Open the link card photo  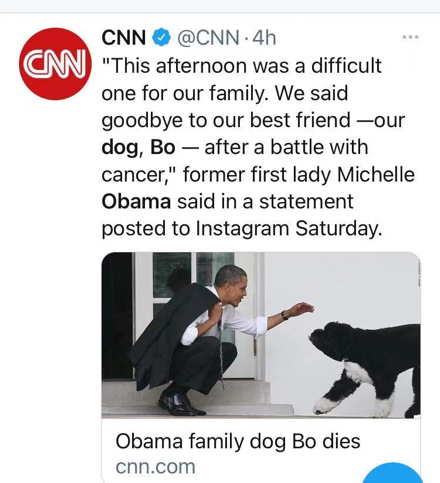(x=261, y=335)
